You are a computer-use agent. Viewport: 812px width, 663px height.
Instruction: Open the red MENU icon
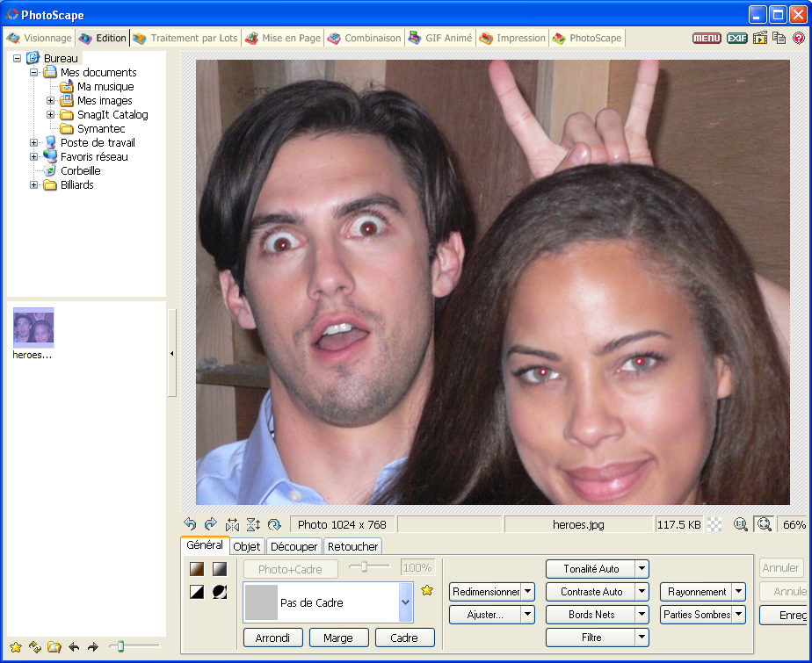pos(707,38)
